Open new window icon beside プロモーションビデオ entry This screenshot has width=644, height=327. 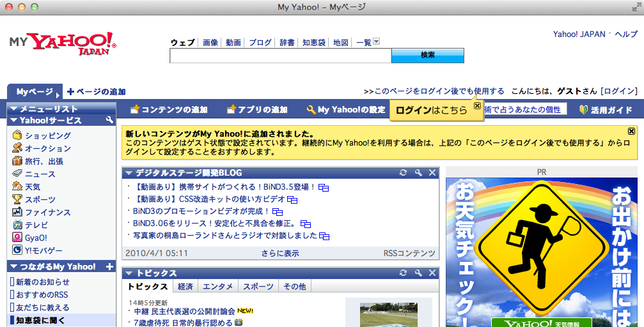[x=278, y=212]
